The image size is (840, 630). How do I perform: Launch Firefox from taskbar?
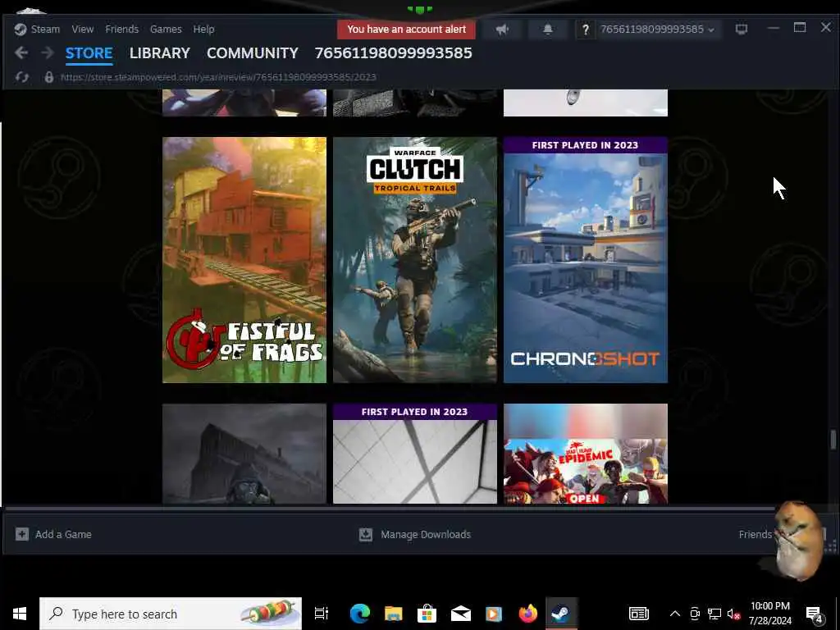pyautogui.click(x=527, y=614)
